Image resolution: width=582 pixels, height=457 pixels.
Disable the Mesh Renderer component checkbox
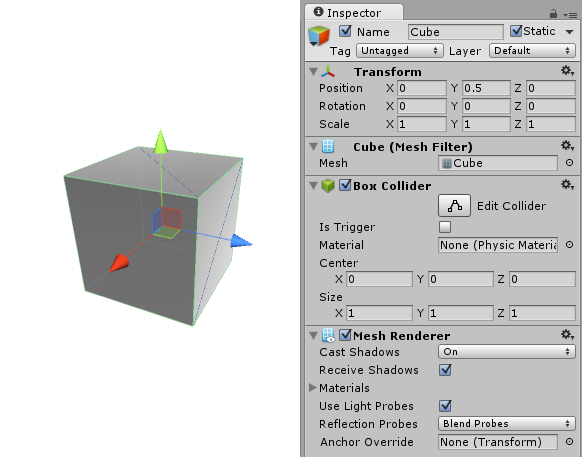coord(345,335)
